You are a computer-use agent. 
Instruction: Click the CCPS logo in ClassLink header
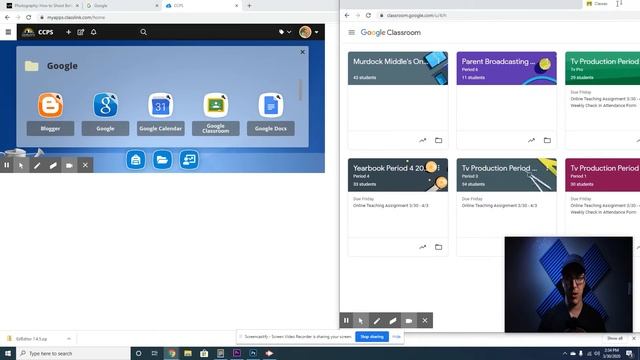point(38,32)
